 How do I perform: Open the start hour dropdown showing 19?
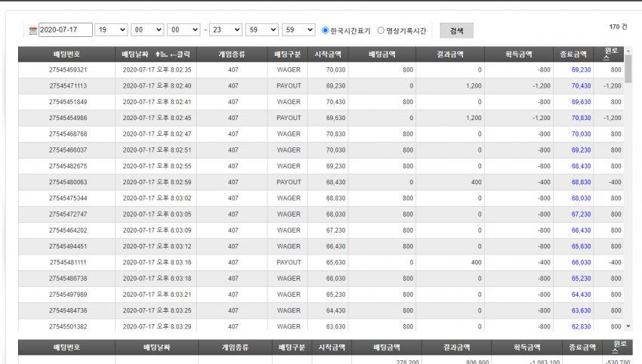coord(111,30)
